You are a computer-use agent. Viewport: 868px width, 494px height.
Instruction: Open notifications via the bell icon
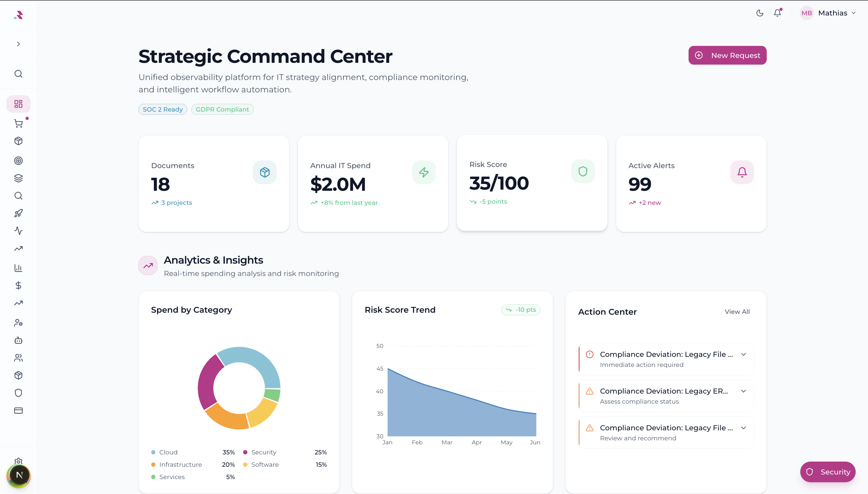777,13
